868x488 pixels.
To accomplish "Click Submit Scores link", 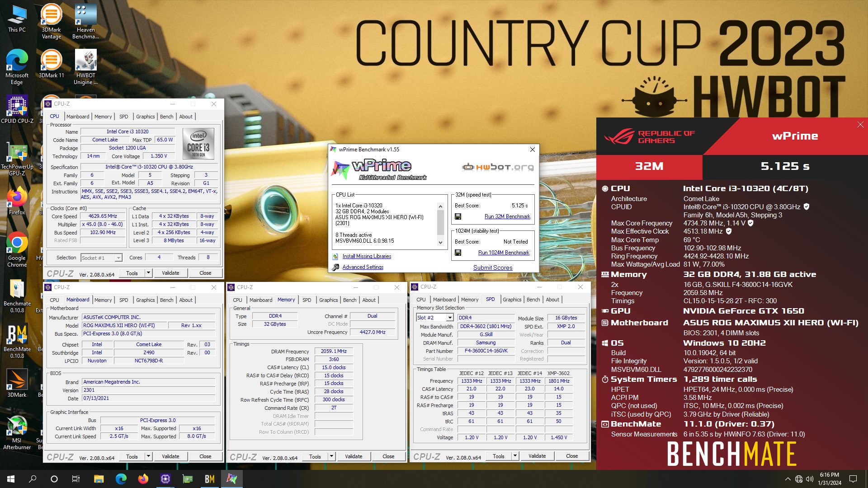I will (x=493, y=267).
